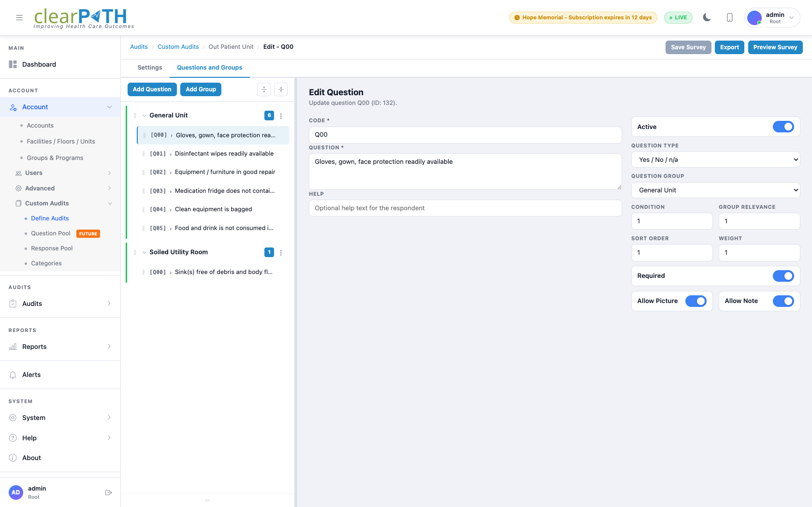This screenshot has height=507, width=812.
Task: Open the Soiled Utility Room options menu
Action: pos(281,252)
